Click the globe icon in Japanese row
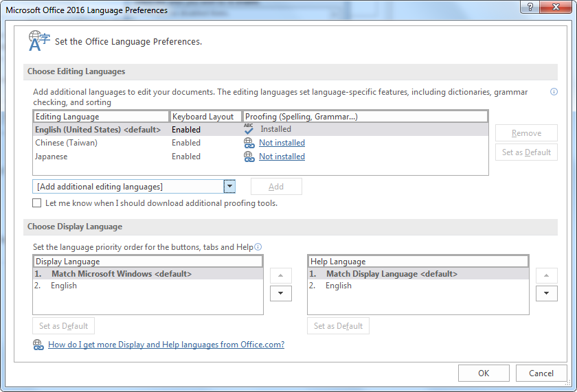 (249, 157)
